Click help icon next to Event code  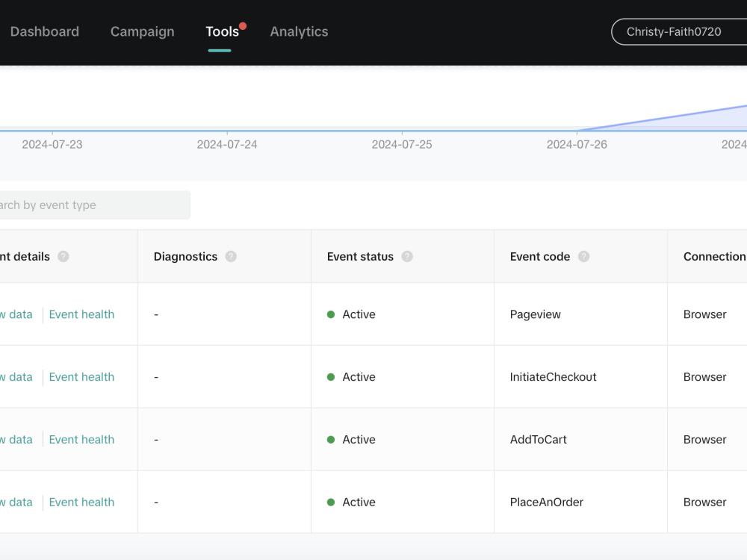(583, 257)
